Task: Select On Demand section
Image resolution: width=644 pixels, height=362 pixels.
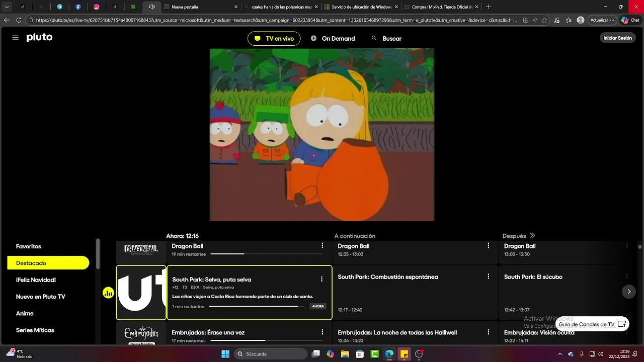Action: pyautogui.click(x=333, y=38)
